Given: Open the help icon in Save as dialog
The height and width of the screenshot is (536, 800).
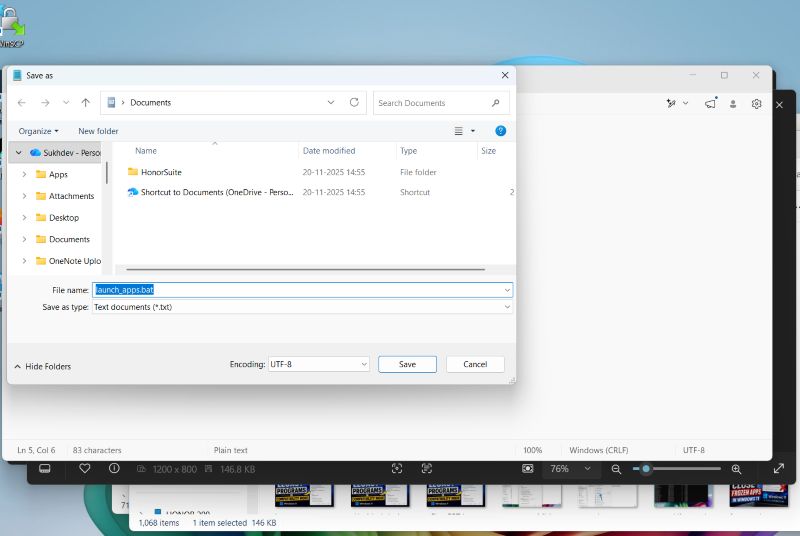Looking at the screenshot, I should (x=501, y=131).
